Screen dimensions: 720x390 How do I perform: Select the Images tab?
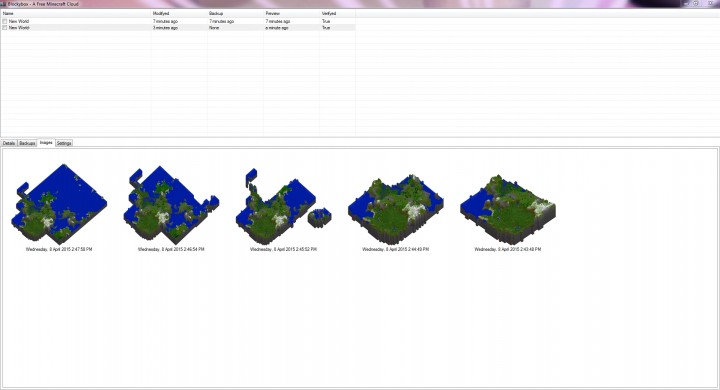click(x=46, y=143)
